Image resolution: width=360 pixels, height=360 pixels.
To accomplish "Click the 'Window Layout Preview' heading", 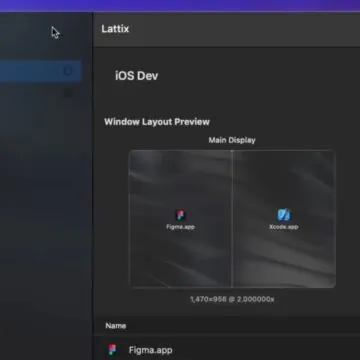I will tap(157, 122).
